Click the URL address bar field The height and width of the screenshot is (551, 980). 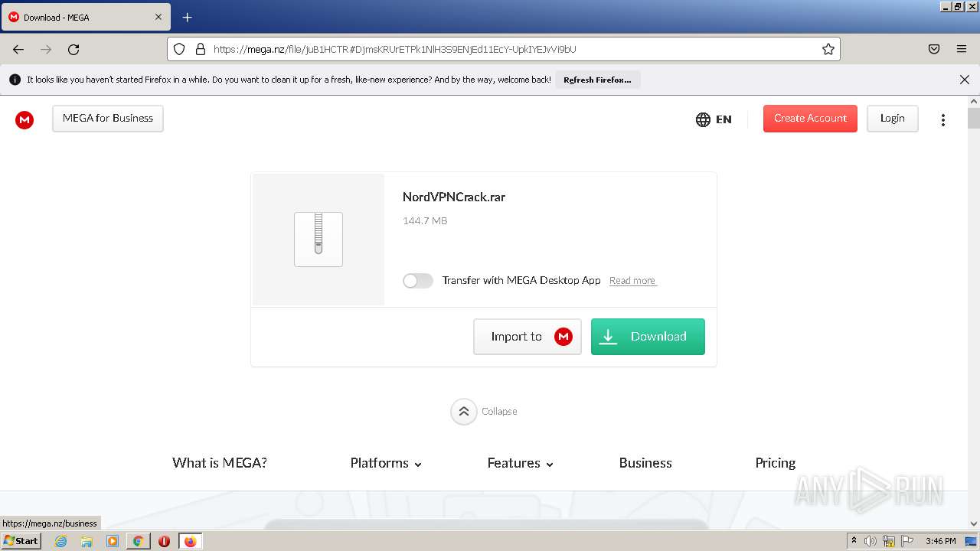pyautogui.click(x=504, y=49)
